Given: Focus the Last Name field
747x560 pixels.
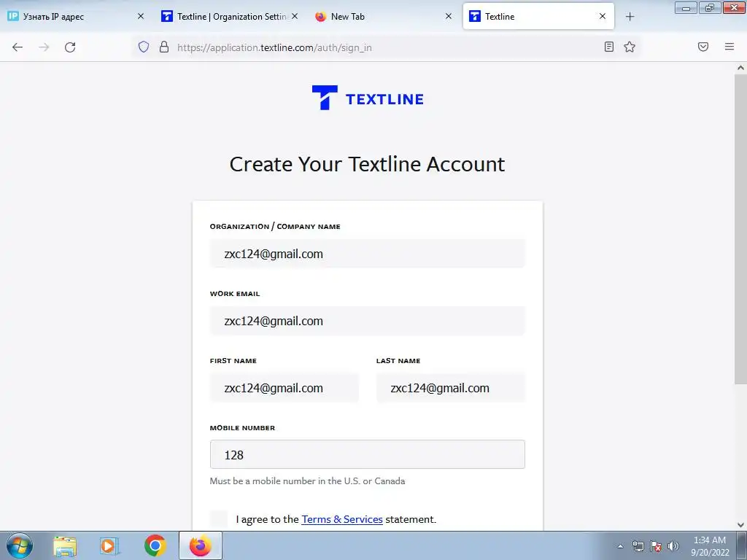Looking at the screenshot, I should 451,388.
